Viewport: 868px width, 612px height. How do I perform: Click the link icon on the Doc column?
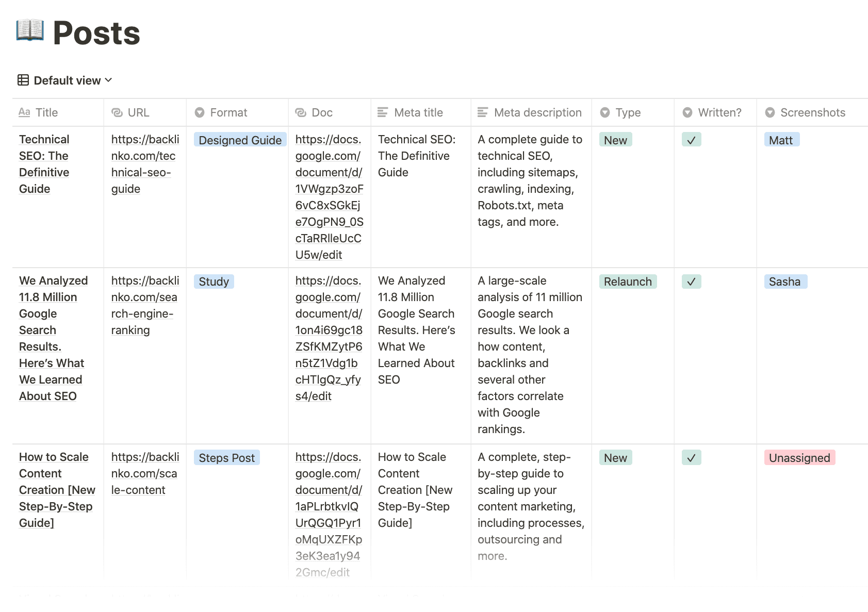(x=300, y=112)
